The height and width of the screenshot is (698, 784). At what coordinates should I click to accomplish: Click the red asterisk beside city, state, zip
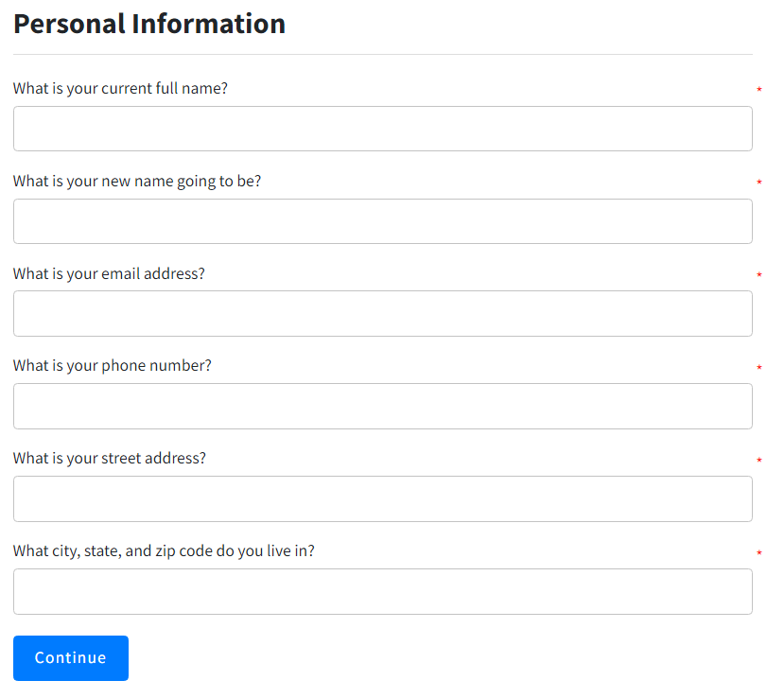click(x=759, y=553)
